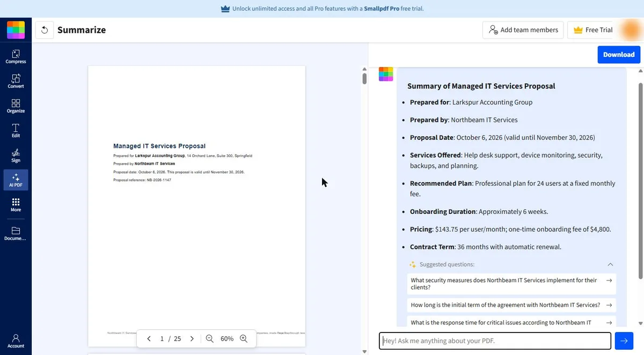Click the restart/undo icon beside Summarize

45,30
